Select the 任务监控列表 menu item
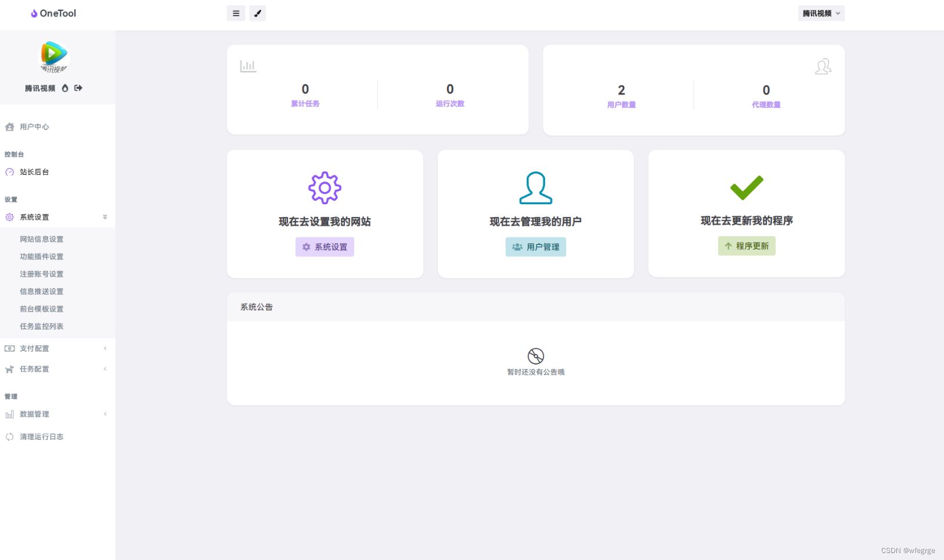Screen dimensions: 944x560 [41, 326]
